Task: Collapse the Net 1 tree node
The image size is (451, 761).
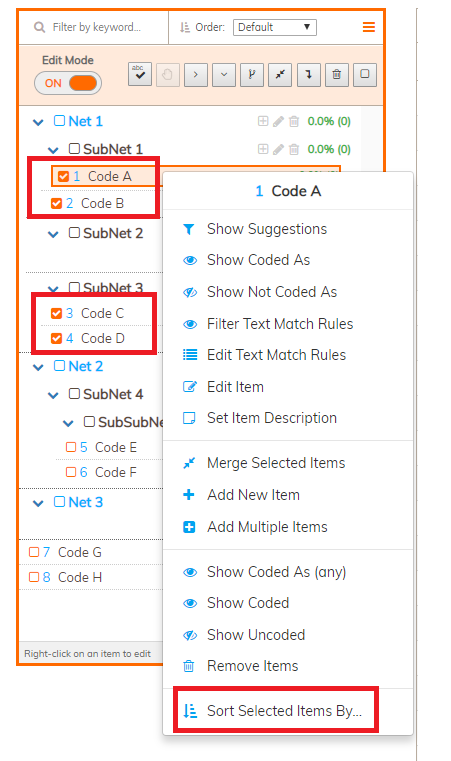Action: [38, 122]
